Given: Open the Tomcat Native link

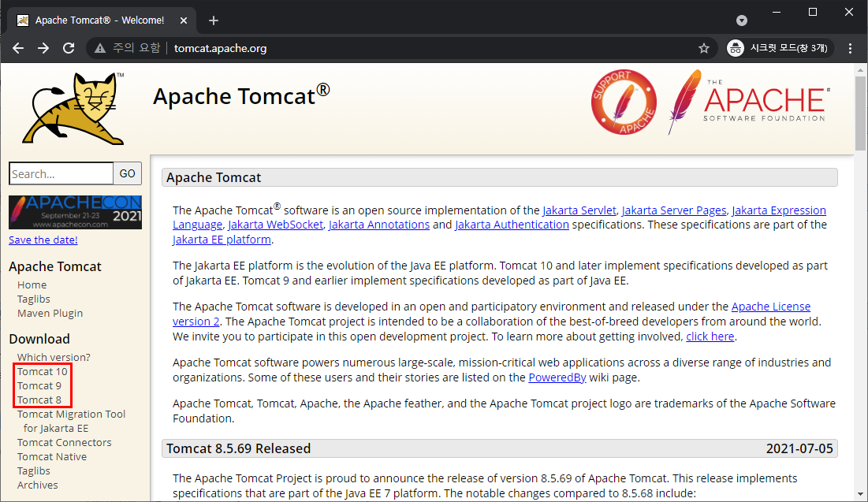Looking at the screenshot, I should tap(52, 456).
